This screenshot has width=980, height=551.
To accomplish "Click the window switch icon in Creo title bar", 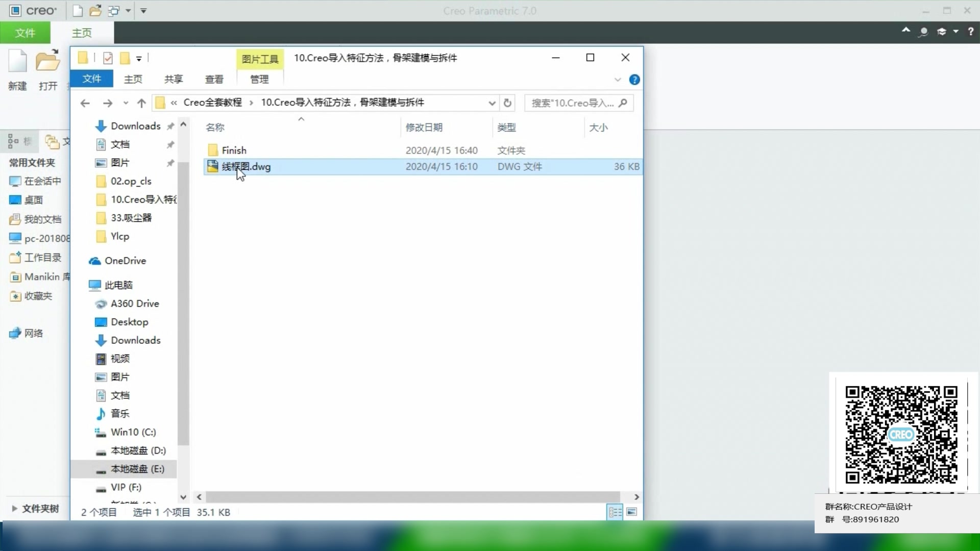I will pos(113,11).
